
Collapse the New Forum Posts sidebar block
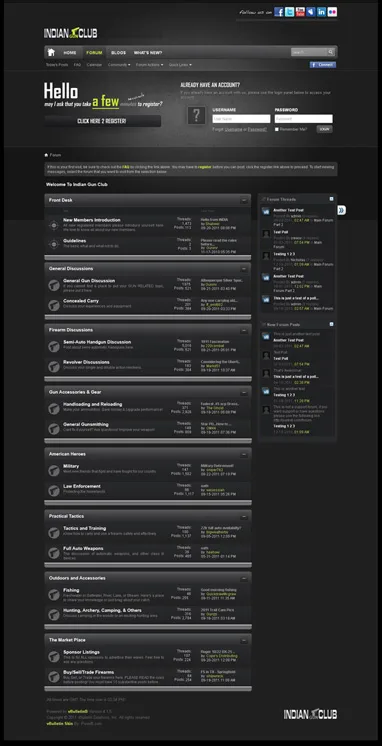(332, 324)
